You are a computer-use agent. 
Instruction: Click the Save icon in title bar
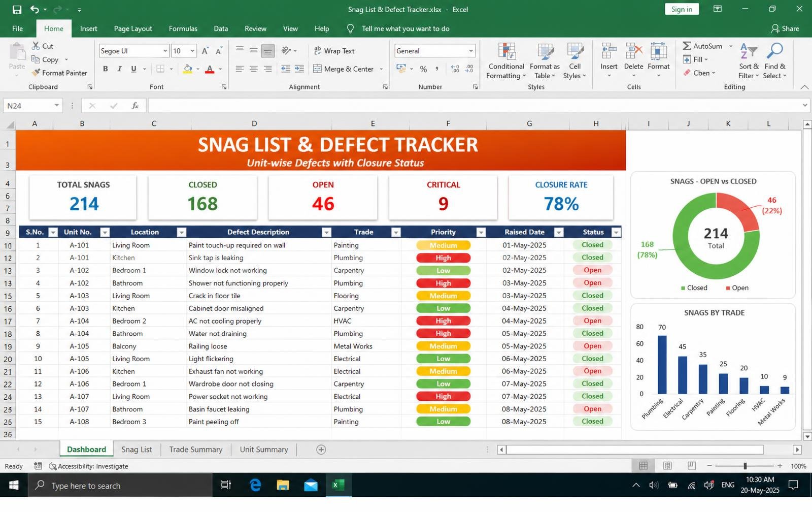tap(17, 9)
